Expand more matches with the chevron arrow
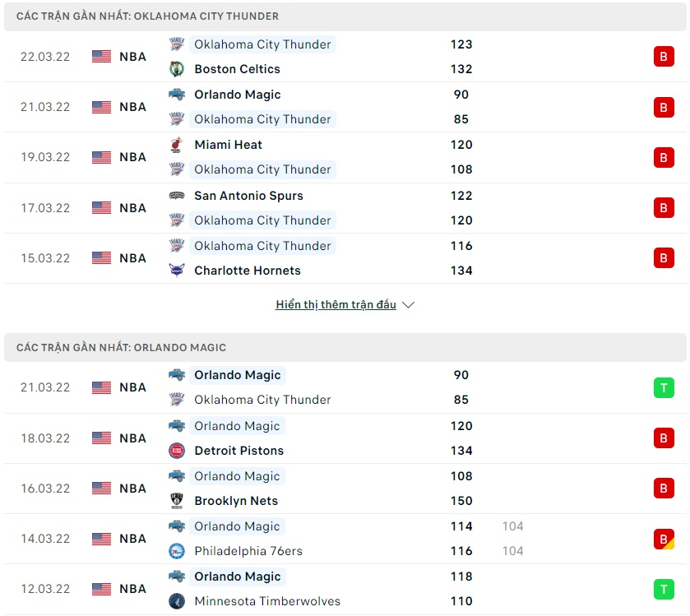This screenshot has height=616, width=690. click(409, 305)
